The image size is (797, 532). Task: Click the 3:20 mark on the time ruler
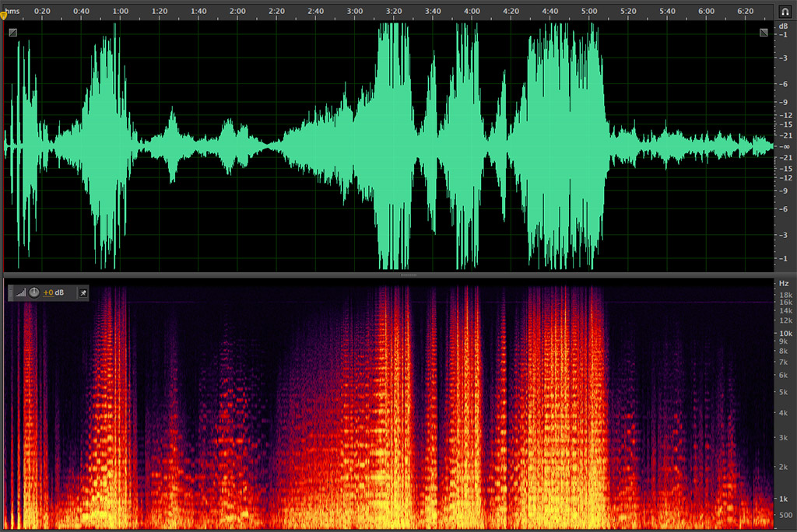pos(394,11)
